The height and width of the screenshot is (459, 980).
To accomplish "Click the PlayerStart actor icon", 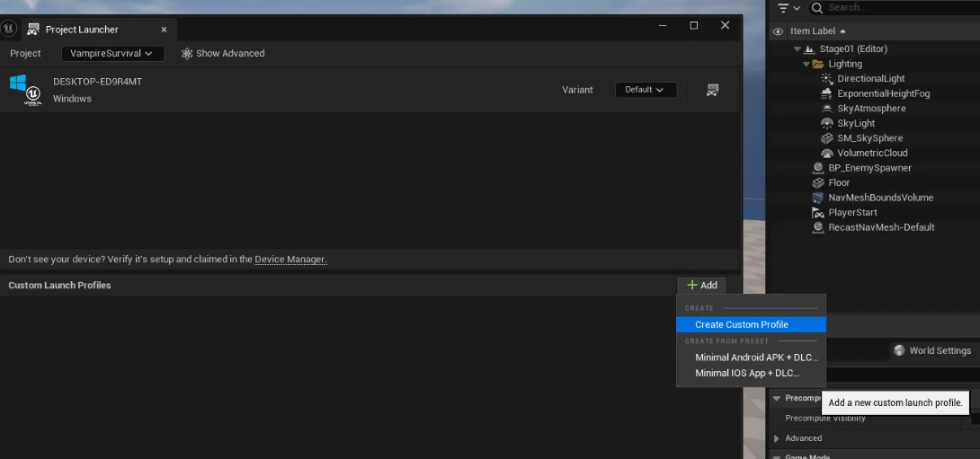I will (817, 213).
